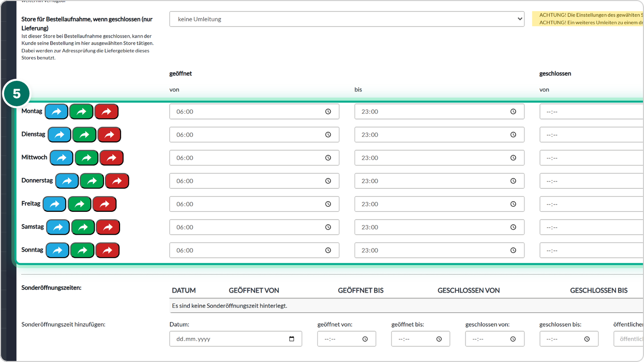The height and width of the screenshot is (362, 644).
Task: Open the 'keine Umleitung' store dropdown
Action: coord(347,19)
